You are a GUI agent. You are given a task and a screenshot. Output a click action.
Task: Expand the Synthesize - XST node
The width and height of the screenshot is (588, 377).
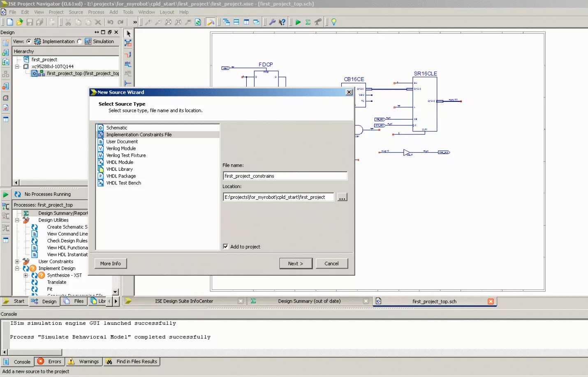tap(26, 276)
